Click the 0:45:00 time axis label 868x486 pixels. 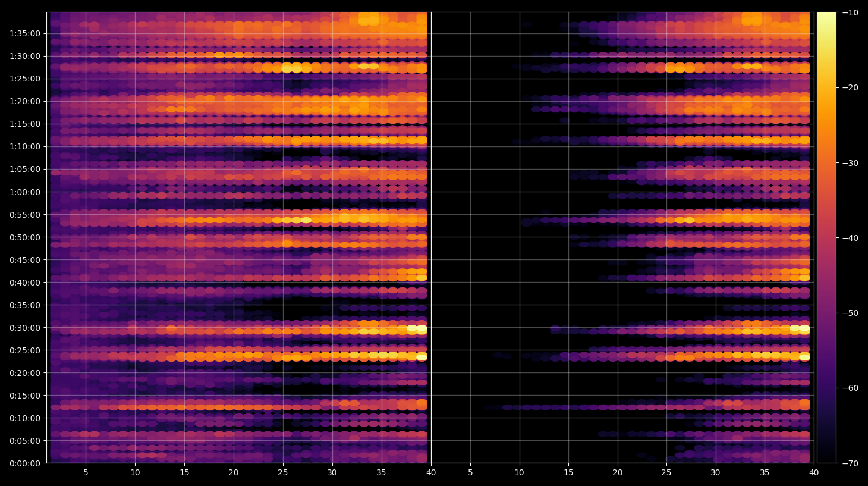pyautogui.click(x=25, y=260)
